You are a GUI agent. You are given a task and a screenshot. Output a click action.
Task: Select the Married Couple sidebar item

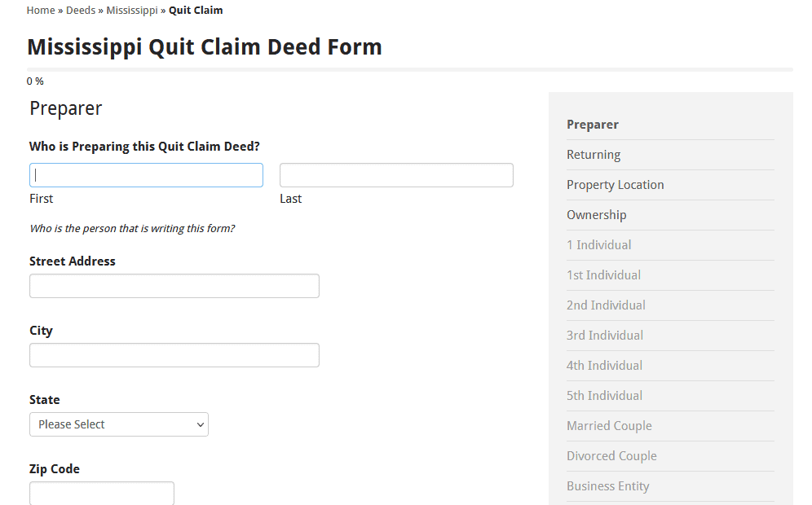[x=609, y=425]
